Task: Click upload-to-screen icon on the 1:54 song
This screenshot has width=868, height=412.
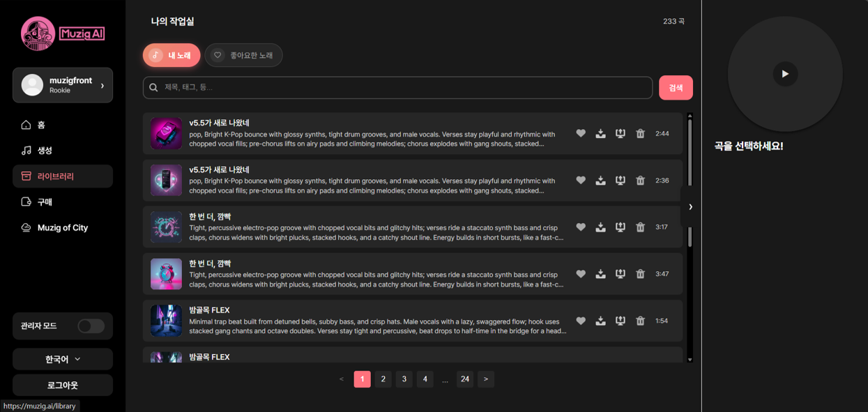Action: [620, 321]
